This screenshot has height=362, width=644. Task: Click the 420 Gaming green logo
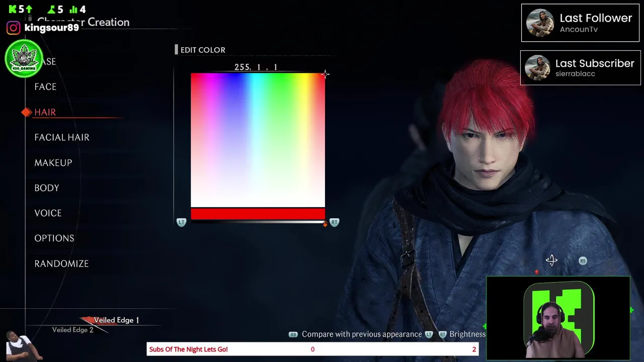click(24, 59)
